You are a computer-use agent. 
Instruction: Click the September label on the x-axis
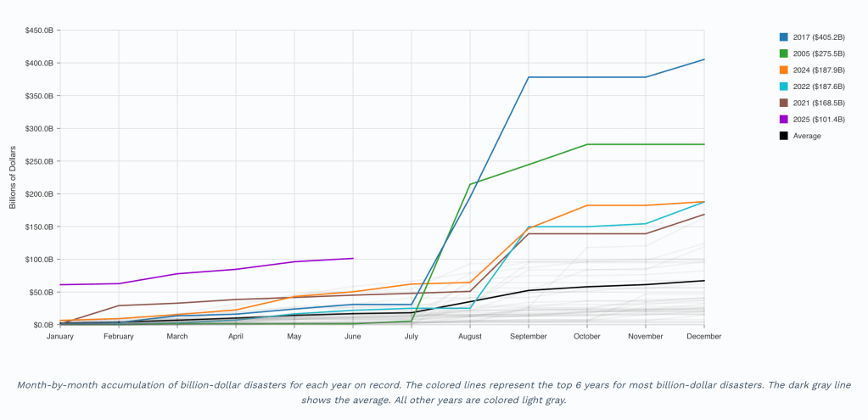[x=528, y=337]
